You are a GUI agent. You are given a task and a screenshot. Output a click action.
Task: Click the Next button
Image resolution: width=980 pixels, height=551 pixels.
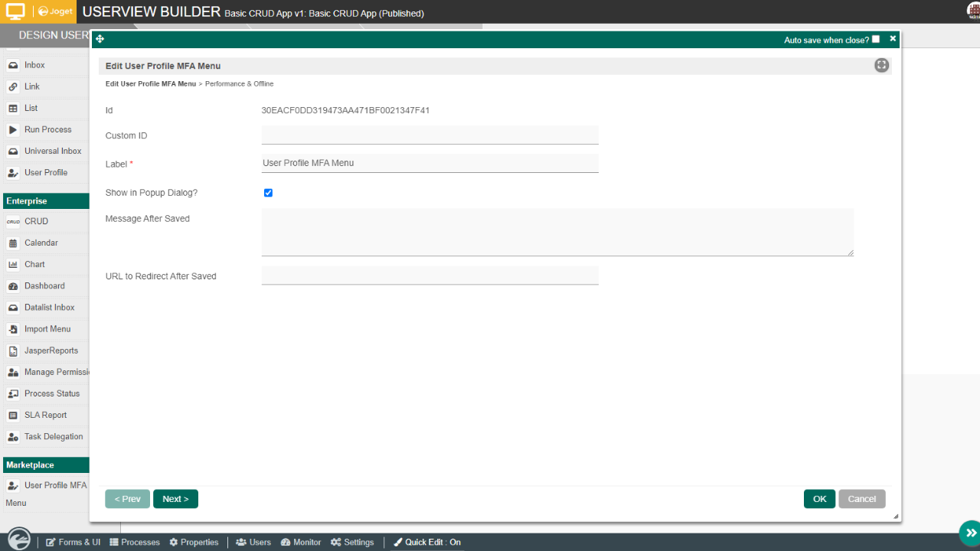175,499
